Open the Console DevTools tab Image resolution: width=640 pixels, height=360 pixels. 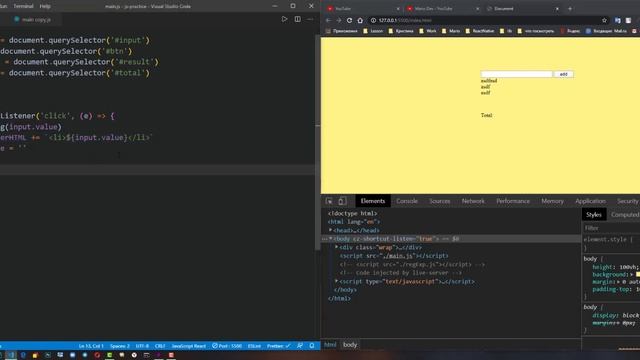coord(407,201)
